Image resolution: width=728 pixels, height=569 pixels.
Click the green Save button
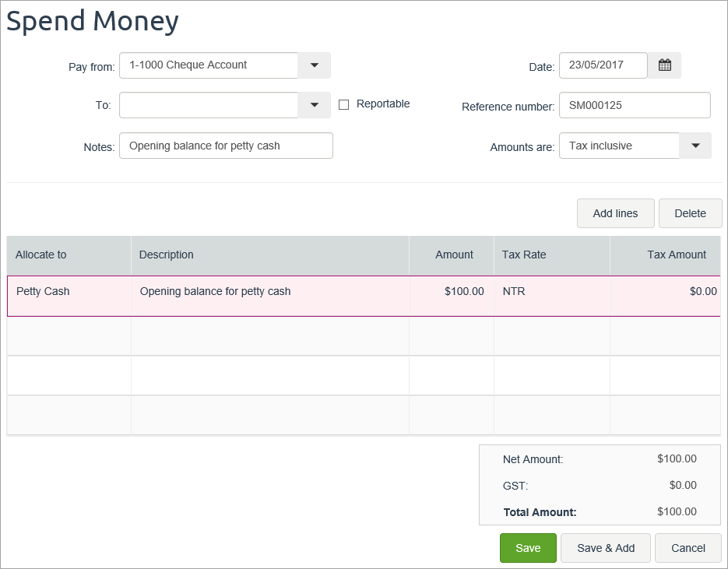tap(528, 548)
